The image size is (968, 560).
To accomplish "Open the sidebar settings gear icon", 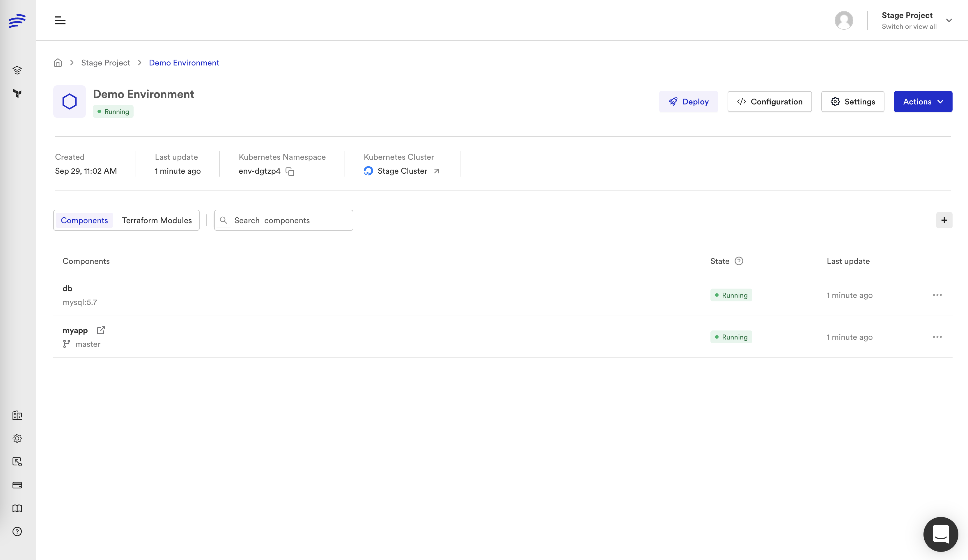I will point(17,438).
